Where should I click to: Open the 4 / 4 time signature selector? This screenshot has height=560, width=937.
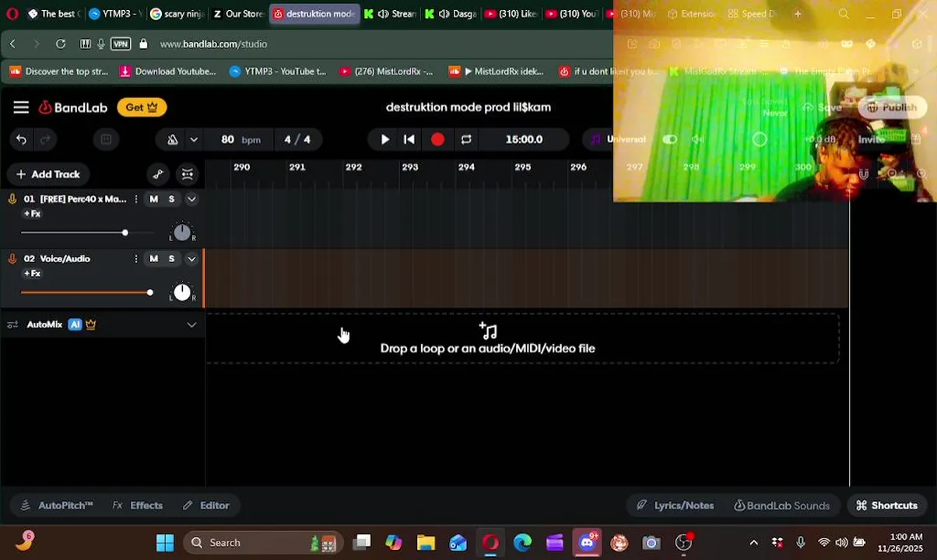coord(297,140)
